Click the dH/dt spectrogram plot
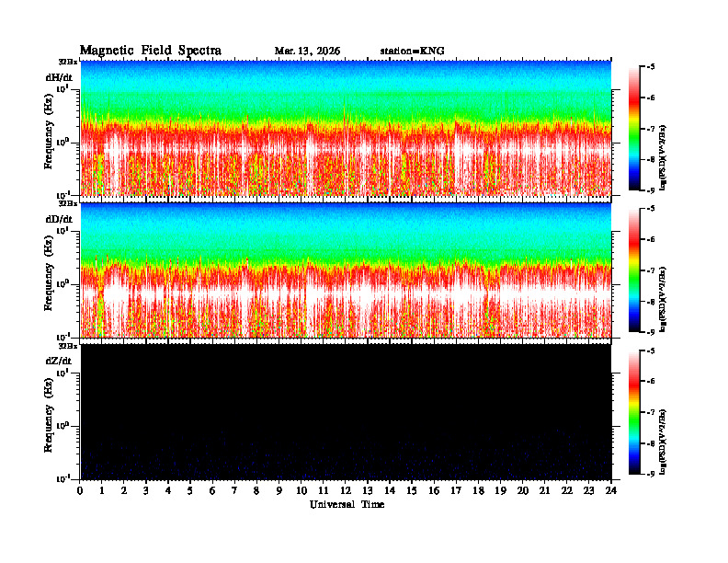Viewport: 728px width, 563px height. 346,128
